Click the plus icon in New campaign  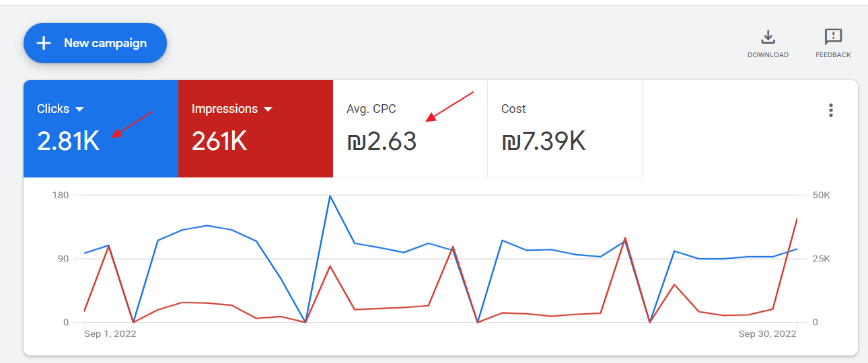[44, 43]
